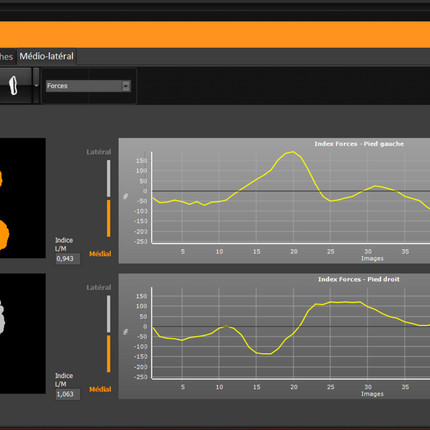This screenshot has height=430, width=430.
Task: Click the Images axis label on Pied droit chart
Action: tap(372, 394)
